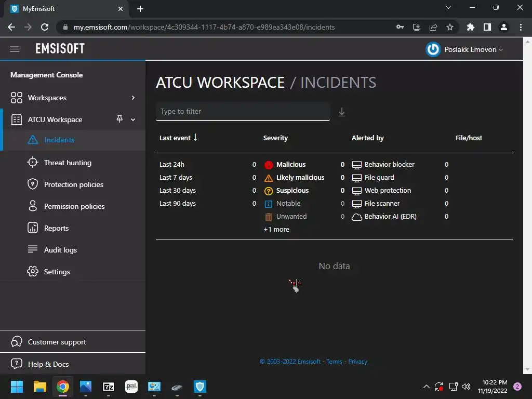Open workspace Settings
532x399 pixels.
(57, 272)
